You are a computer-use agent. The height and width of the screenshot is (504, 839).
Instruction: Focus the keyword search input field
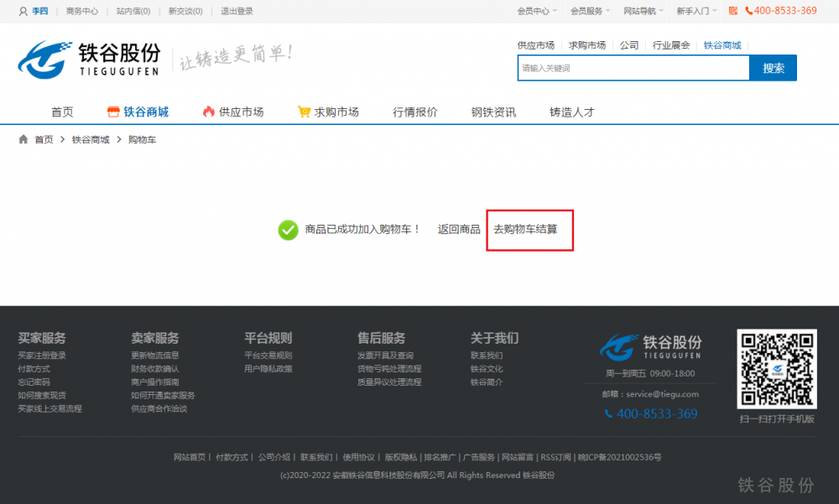633,68
